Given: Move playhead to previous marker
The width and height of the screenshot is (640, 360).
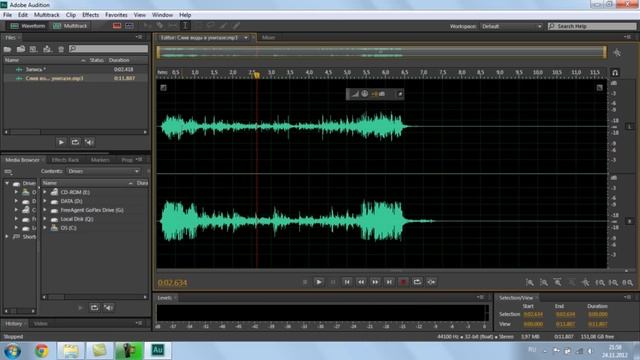Looking at the screenshot, I should [x=347, y=282].
